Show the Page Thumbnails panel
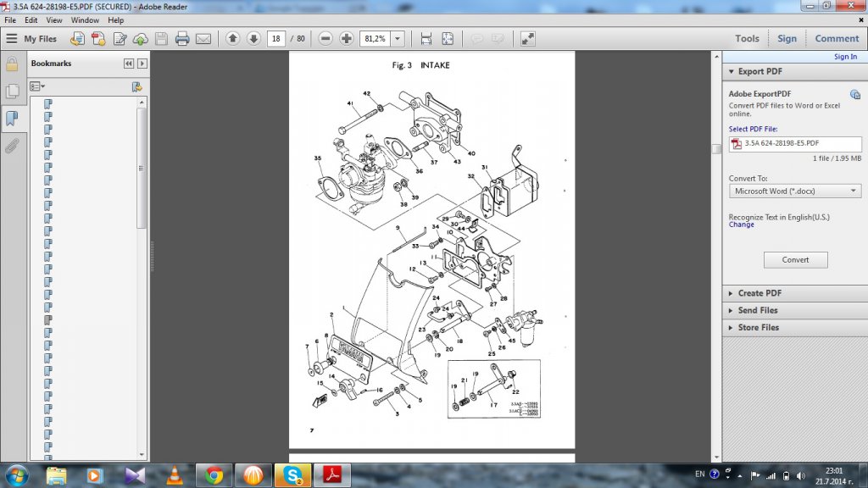This screenshot has height=488, width=868. [x=12, y=91]
